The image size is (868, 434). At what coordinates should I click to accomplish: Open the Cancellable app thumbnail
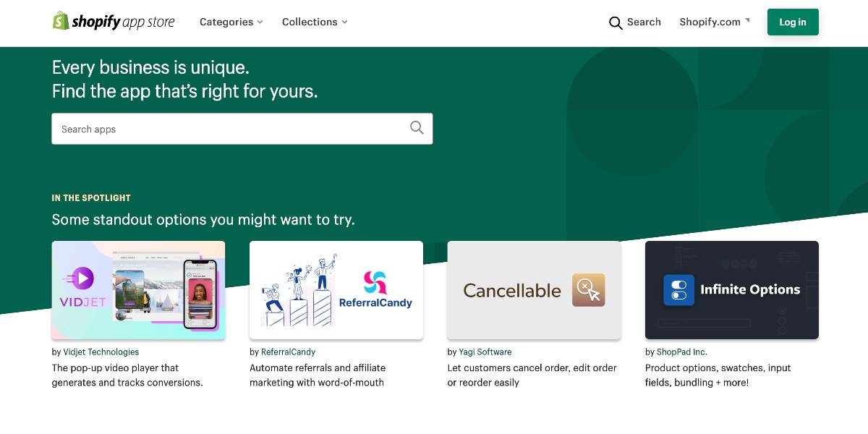pos(534,290)
